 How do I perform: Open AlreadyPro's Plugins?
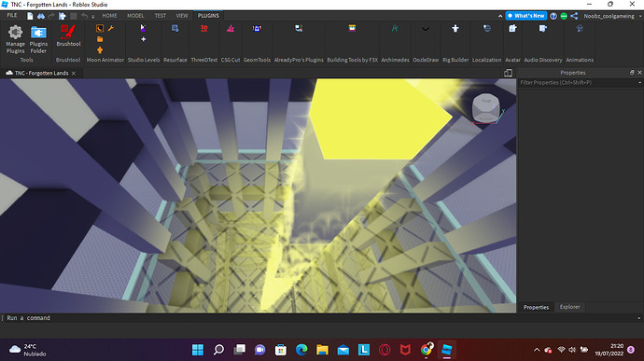point(299,28)
